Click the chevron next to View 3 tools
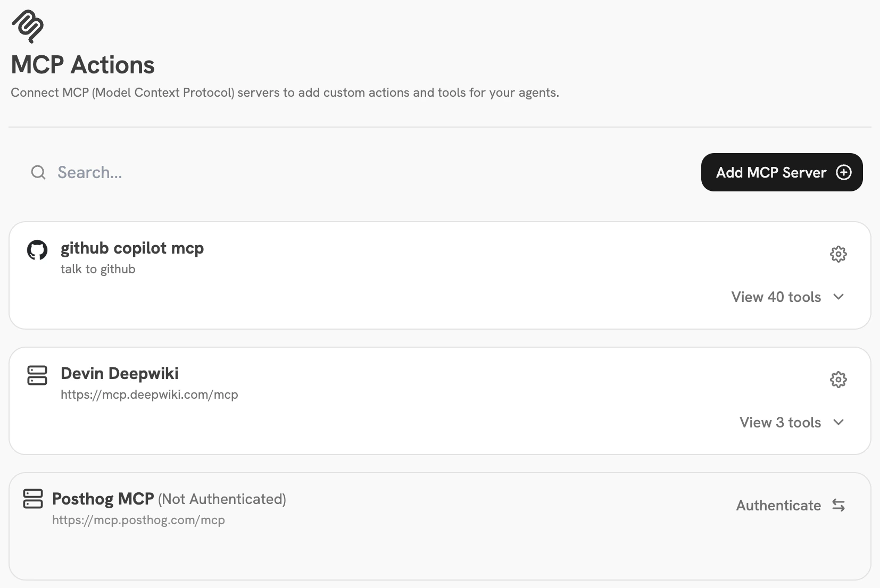Screen dimensions: 880x588 [839, 422]
